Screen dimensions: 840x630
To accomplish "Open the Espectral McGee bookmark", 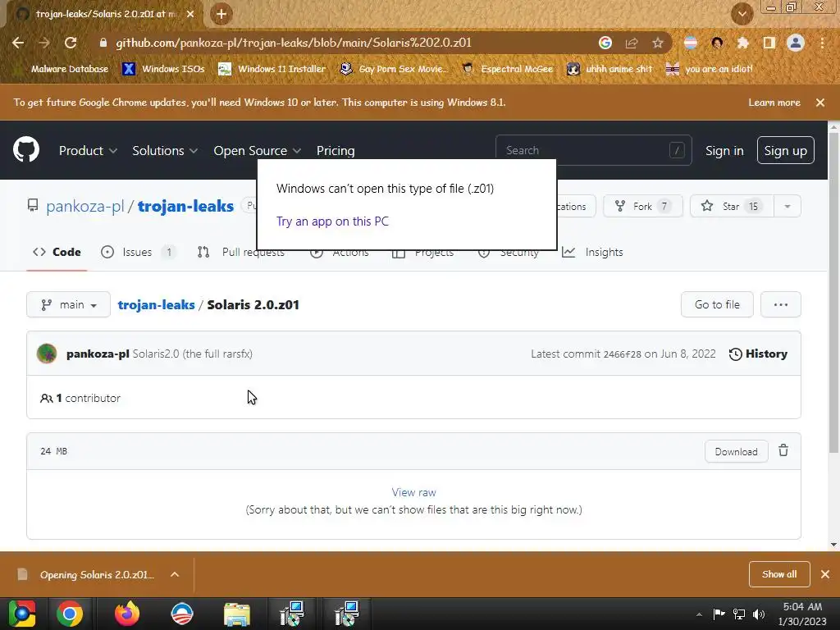I will pos(507,69).
